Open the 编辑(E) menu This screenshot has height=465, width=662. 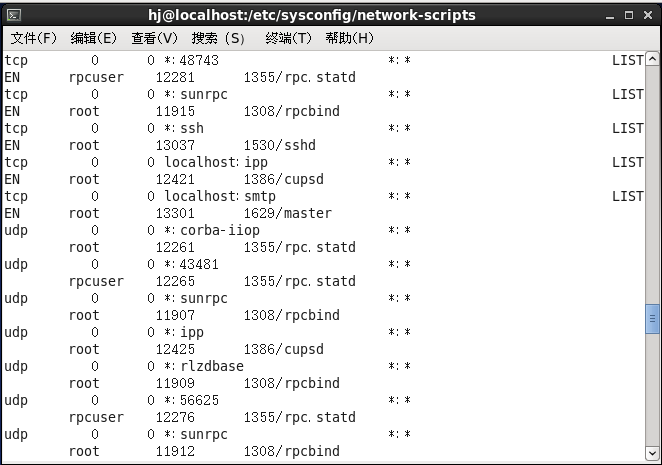[x=93, y=38]
